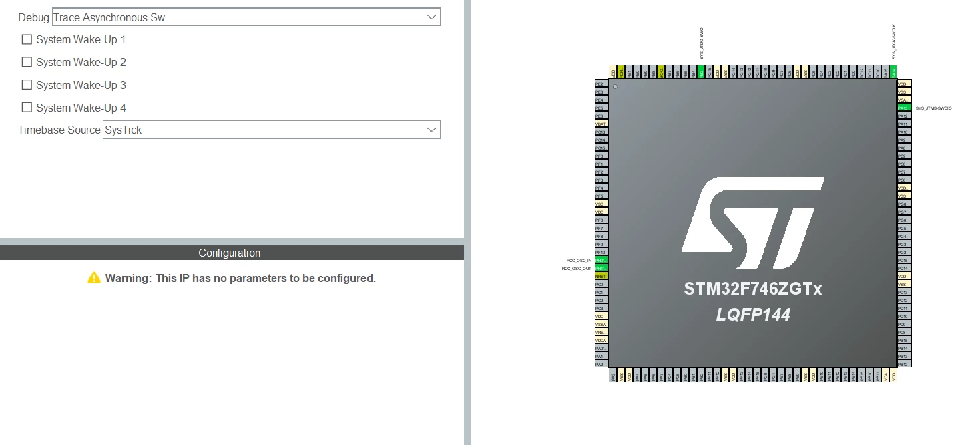Image resolution: width=980 pixels, height=445 pixels.
Task: Select the RCC_OSC_IN green pin
Action: [601, 260]
